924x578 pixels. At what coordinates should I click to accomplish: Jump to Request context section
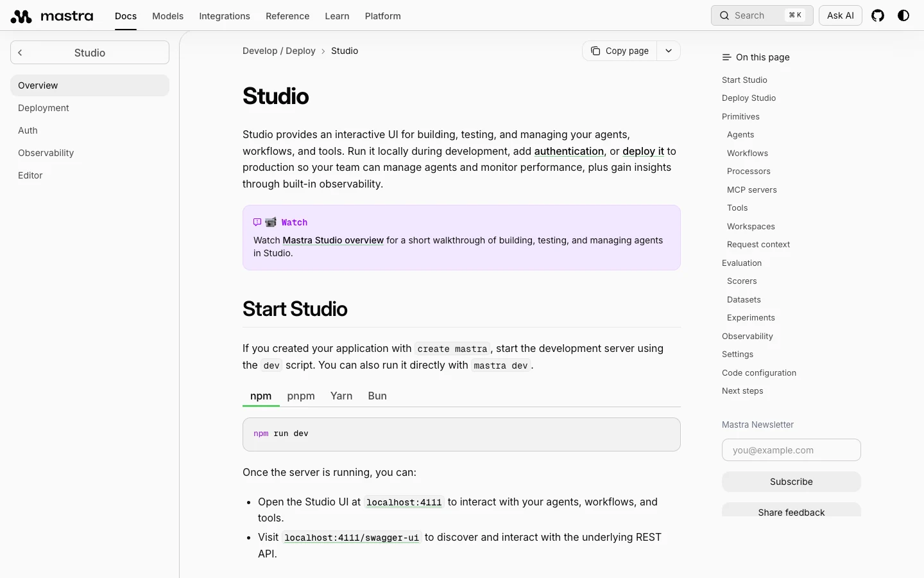758,244
